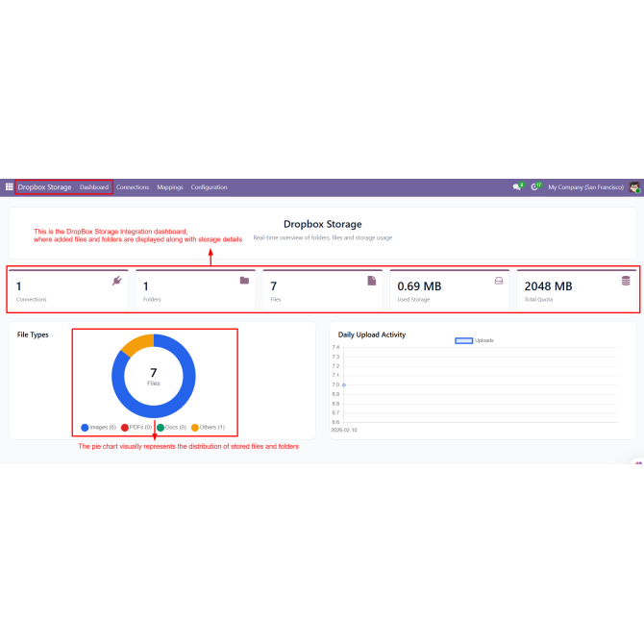Open the 7 Files card

coord(323,289)
